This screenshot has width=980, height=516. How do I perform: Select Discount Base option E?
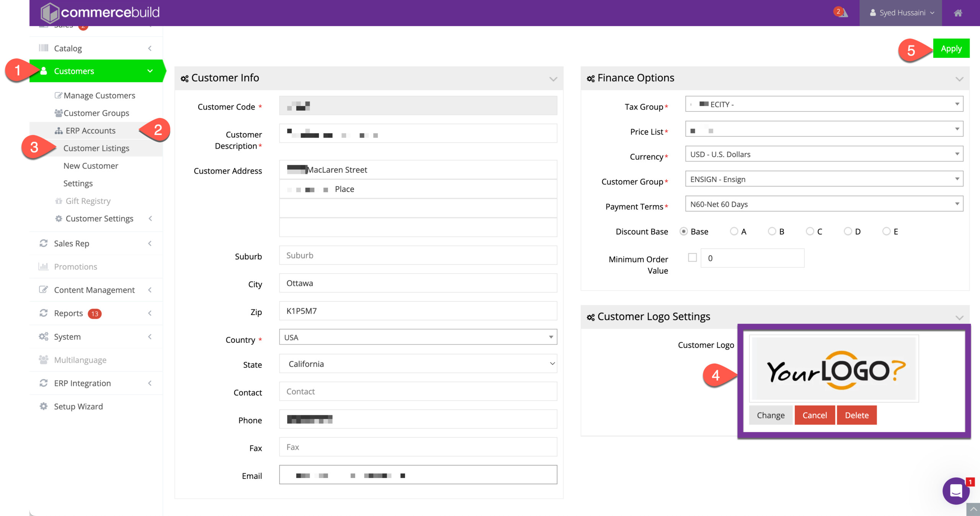[x=886, y=231]
